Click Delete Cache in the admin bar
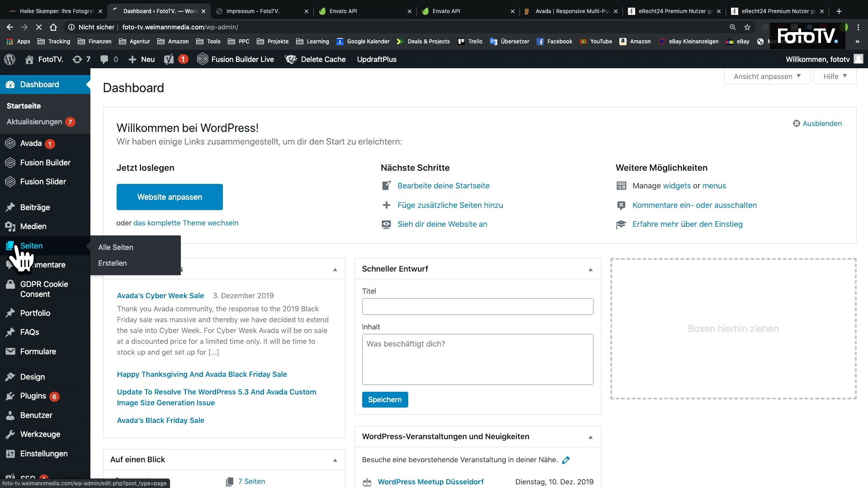 [316, 59]
